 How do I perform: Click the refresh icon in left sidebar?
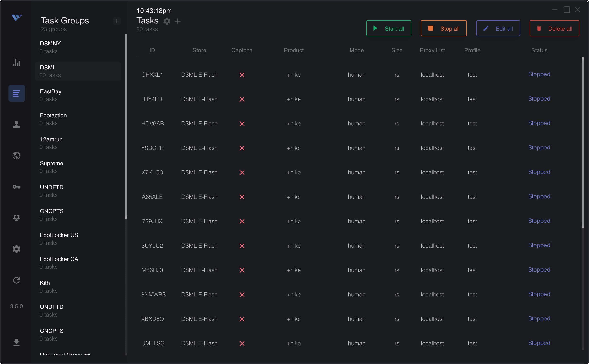(16, 280)
